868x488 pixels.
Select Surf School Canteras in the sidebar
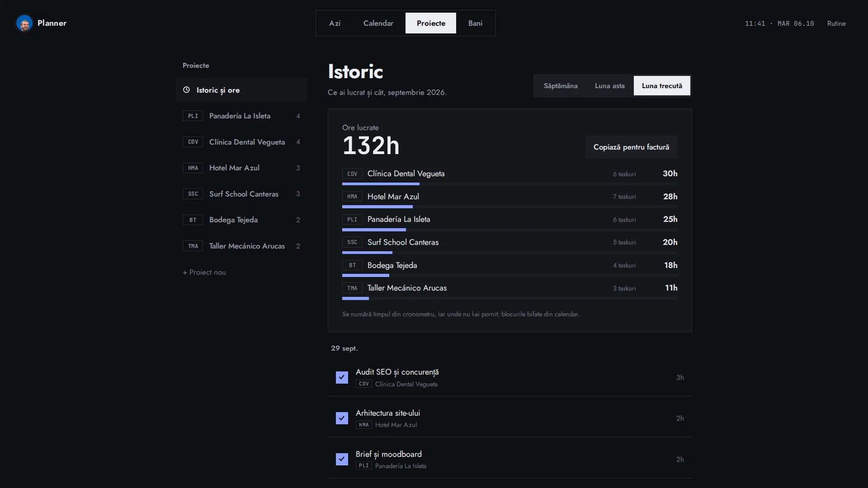[x=241, y=194]
